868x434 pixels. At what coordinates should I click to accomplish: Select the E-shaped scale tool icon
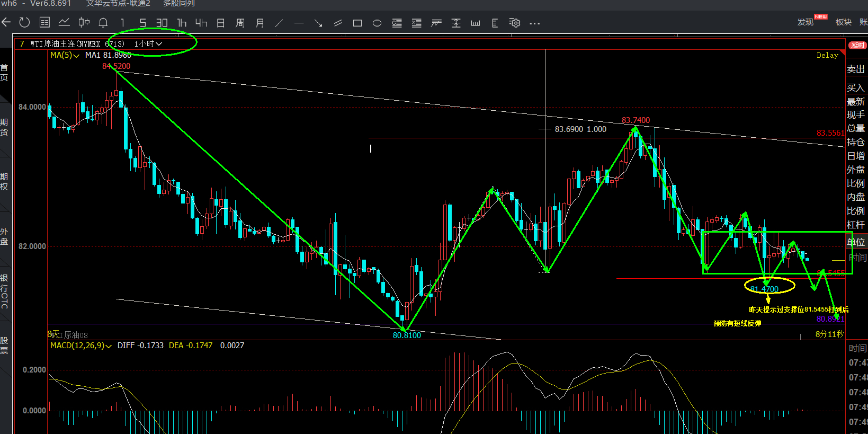point(495,23)
